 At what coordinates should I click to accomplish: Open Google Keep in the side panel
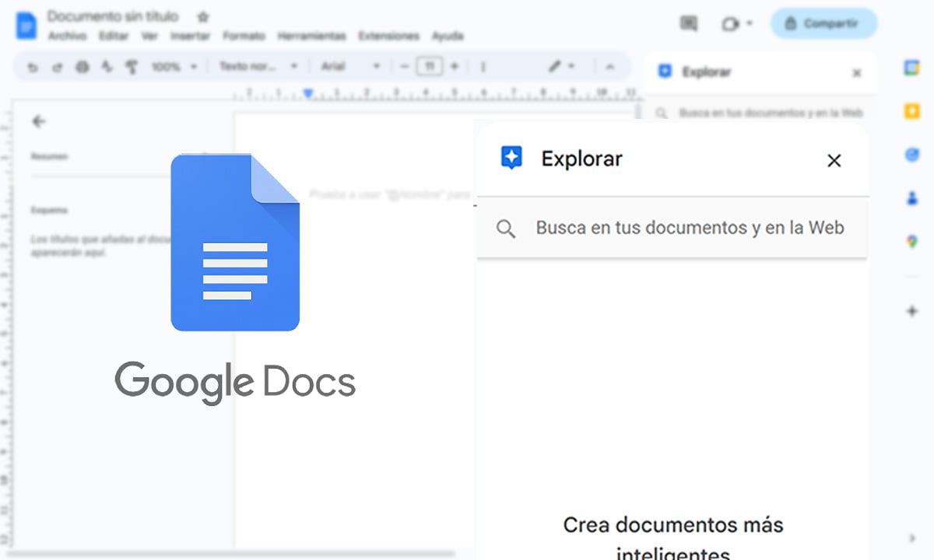click(x=911, y=111)
